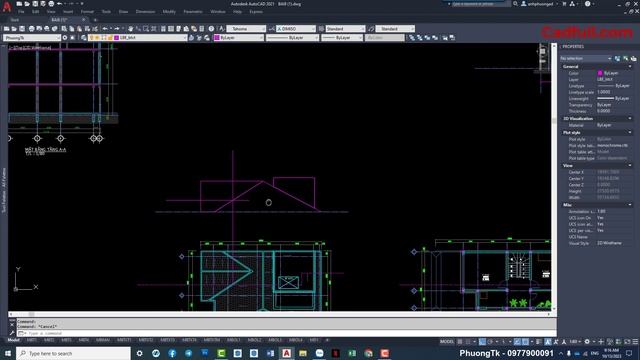Open the lineweight ByLayer dropdown
Image resolution: width=640 pixels, height=360 pixels.
pos(342,38)
